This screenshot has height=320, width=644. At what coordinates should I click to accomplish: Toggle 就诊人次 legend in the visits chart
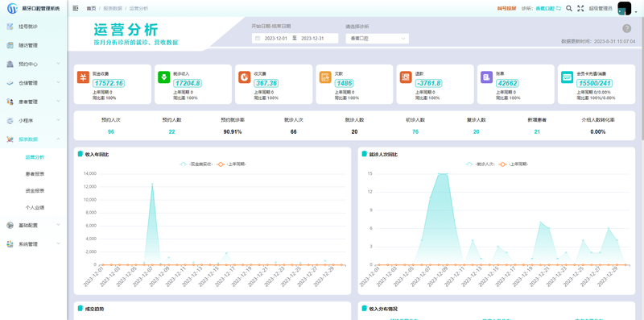tap(480, 164)
